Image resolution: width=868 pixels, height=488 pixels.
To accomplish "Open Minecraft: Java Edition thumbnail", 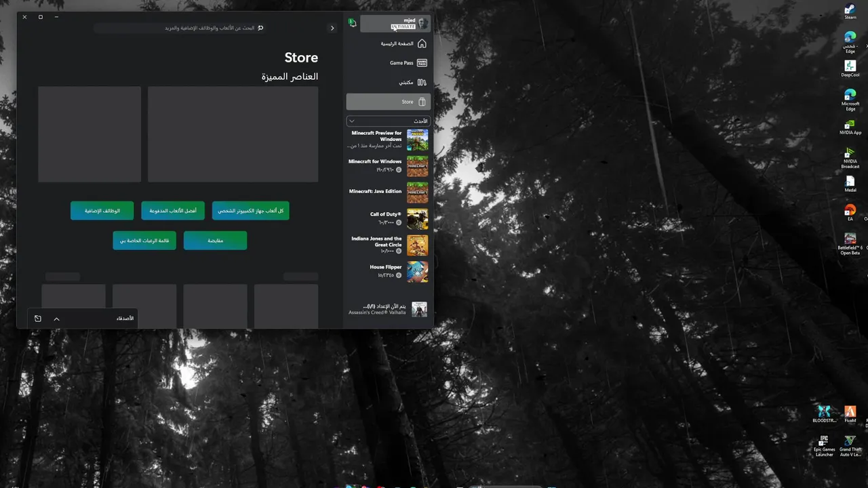I will pos(417,192).
